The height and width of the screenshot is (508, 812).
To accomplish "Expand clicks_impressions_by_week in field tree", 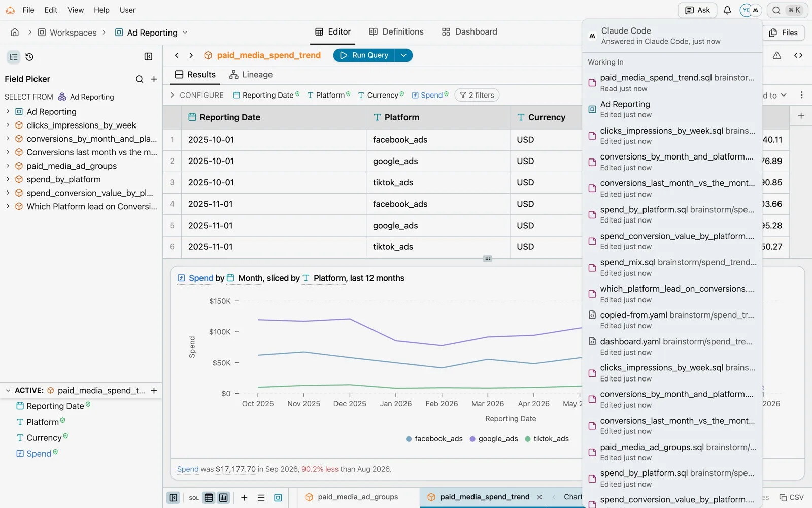I will (x=8, y=125).
